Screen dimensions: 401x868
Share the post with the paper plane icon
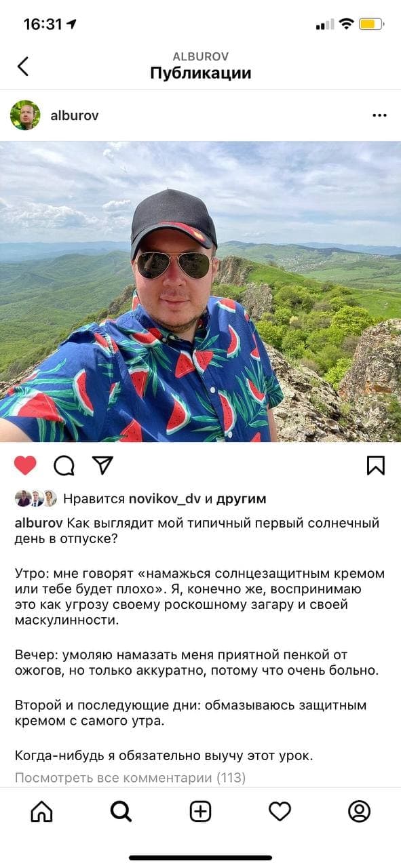coord(102,465)
